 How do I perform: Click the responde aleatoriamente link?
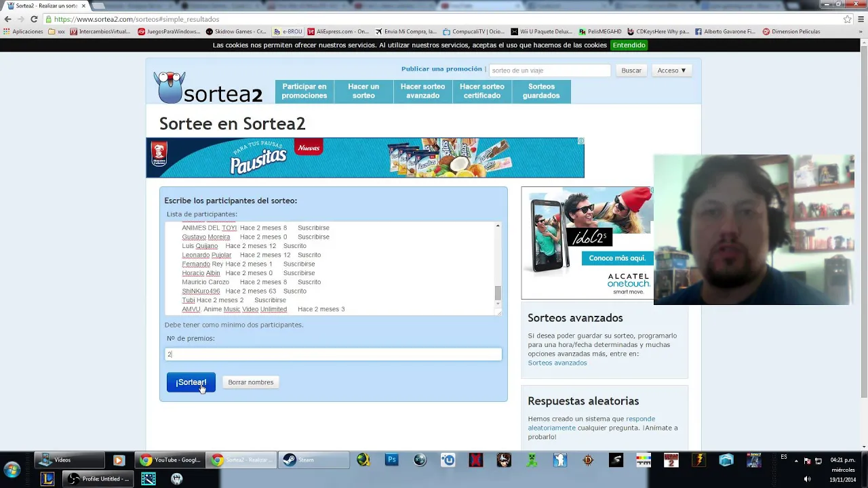click(x=591, y=424)
